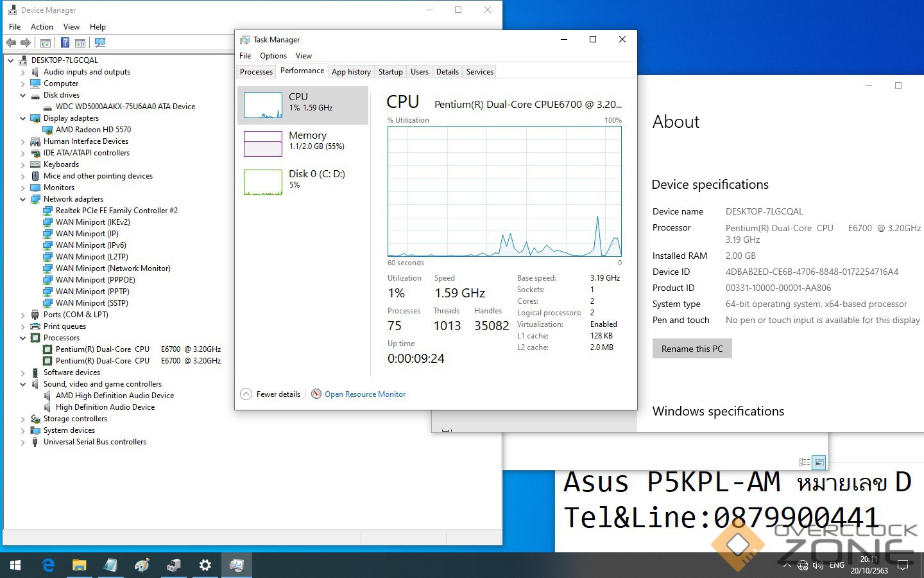The height and width of the screenshot is (578, 924).
Task: Switch to large thumbnails view icon in background window
Action: click(x=819, y=462)
